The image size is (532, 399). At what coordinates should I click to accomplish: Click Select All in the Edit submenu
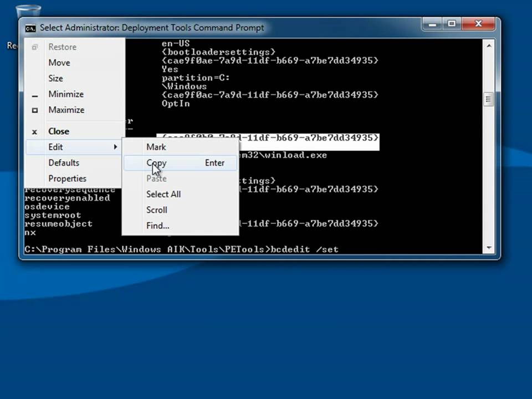180,194
